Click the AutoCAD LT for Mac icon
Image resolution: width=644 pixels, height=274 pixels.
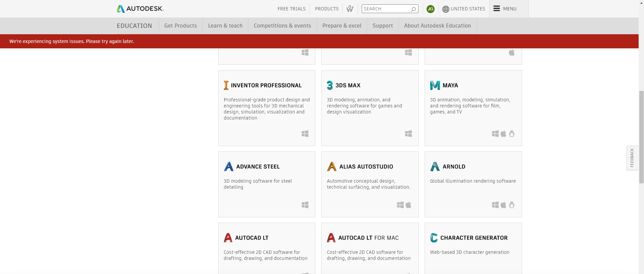331,238
